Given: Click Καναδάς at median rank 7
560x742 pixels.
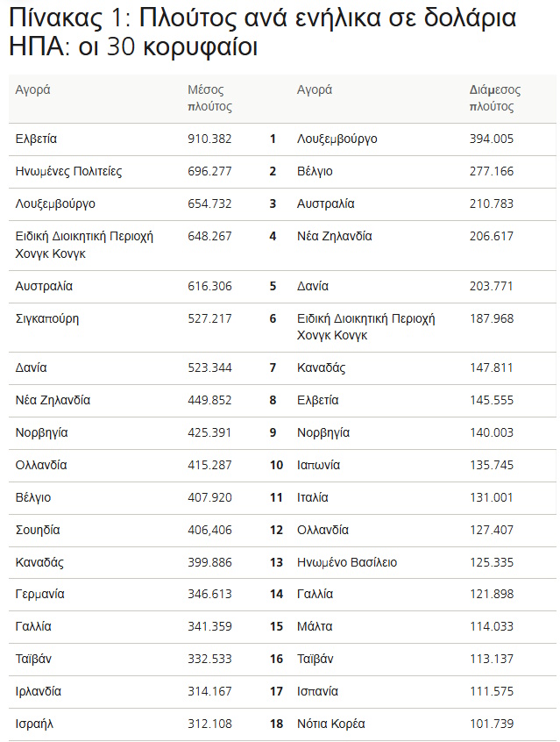Looking at the screenshot, I should 321,367.
